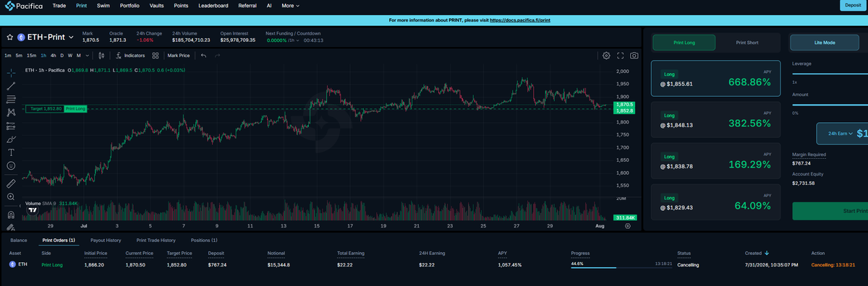Select Long option at $1,855.61
Image resolution: width=868 pixels, height=286 pixels.
click(716, 79)
